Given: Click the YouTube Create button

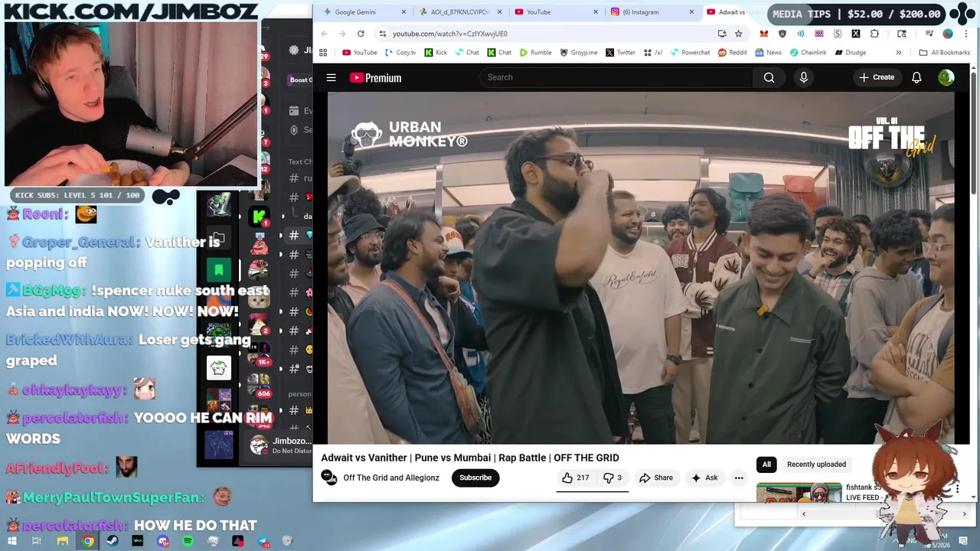Looking at the screenshot, I should pyautogui.click(x=877, y=77).
